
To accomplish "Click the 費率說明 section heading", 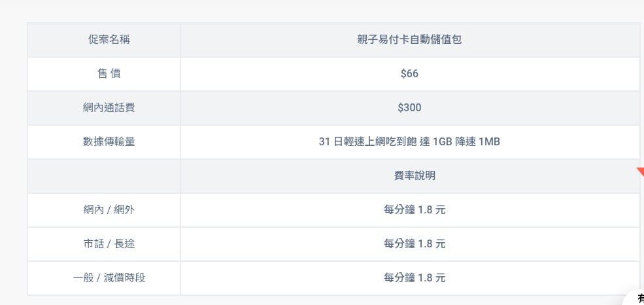I will pyautogui.click(x=409, y=176).
